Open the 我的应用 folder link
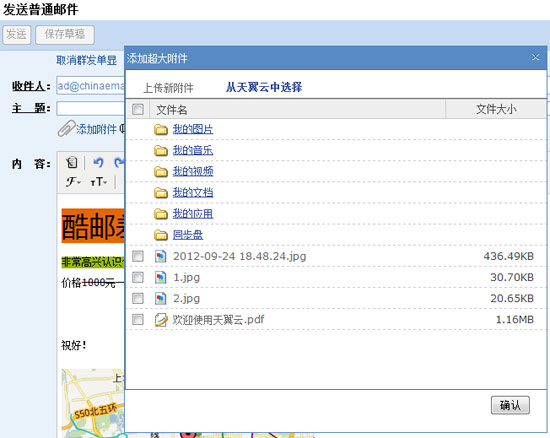 (193, 214)
